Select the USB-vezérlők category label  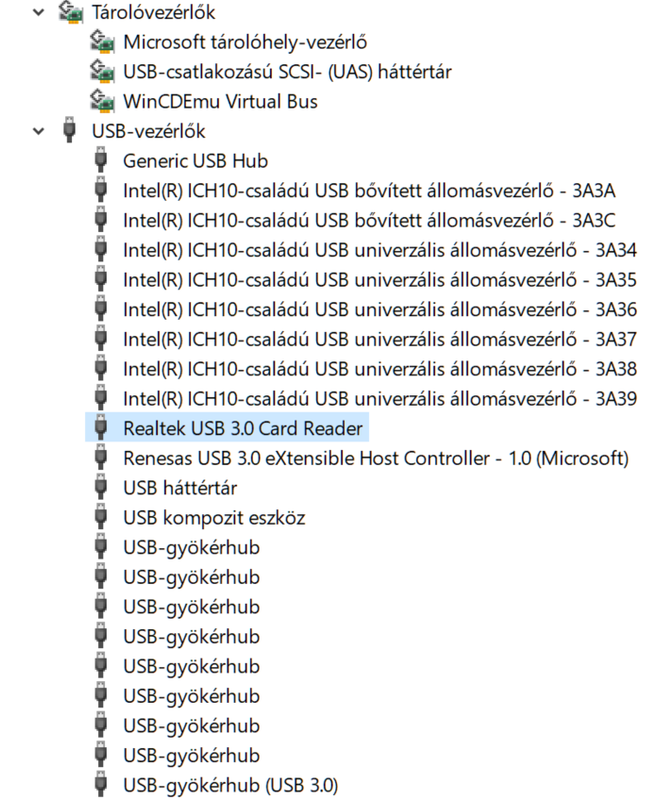pos(149,130)
